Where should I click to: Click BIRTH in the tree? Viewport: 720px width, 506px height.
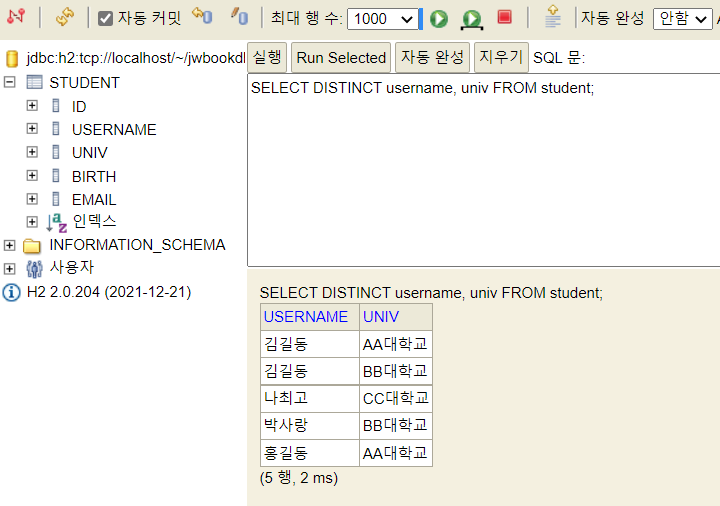tap(94, 176)
